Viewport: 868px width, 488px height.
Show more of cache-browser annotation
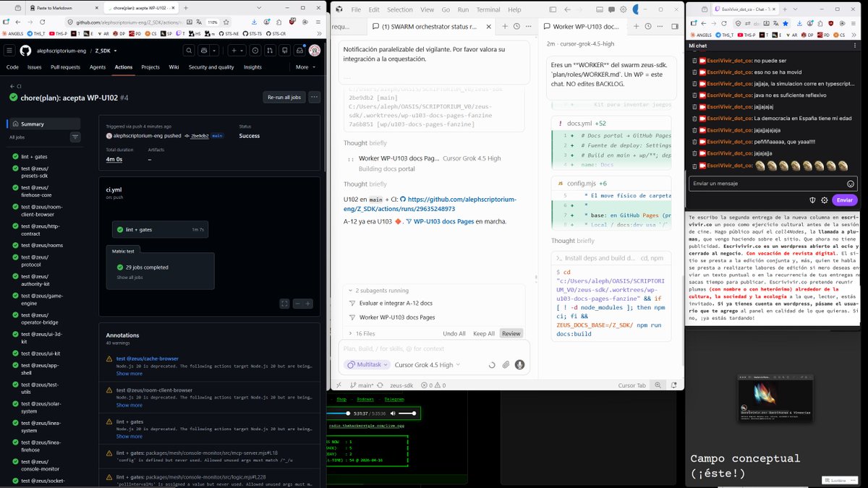[x=129, y=374]
